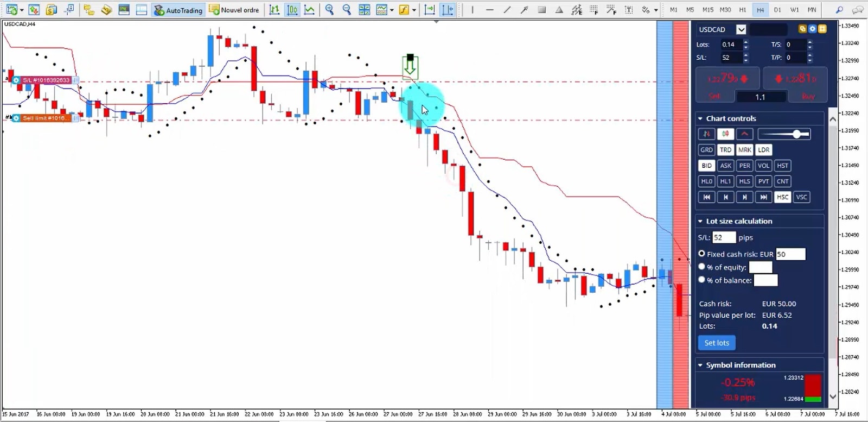Switch to M15 timeframe
Viewport: 868px width, 422px height.
click(x=708, y=10)
